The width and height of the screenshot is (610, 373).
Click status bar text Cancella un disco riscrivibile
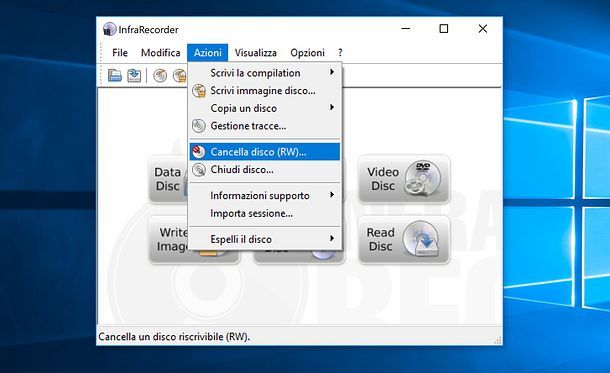[x=174, y=337]
